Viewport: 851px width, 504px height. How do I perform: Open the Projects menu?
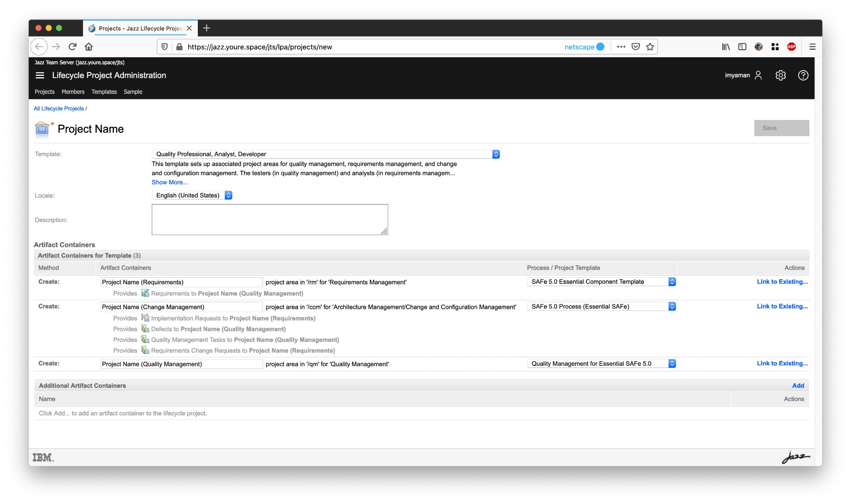tap(44, 92)
